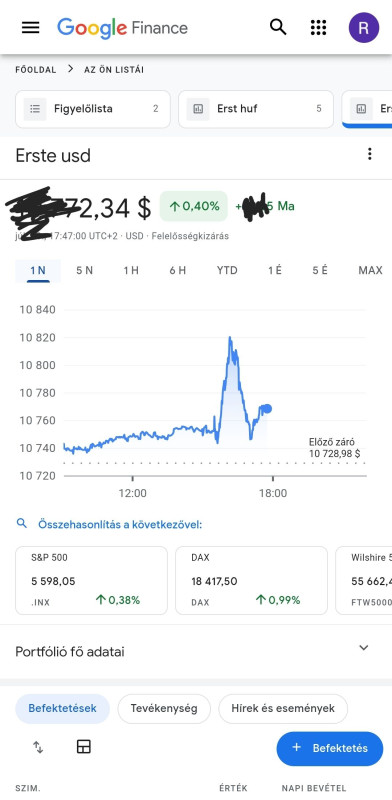Image resolution: width=392 pixels, height=800 pixels.
Task: Go to the FŐOLDAL breadcrumb link
Action: 36,70
